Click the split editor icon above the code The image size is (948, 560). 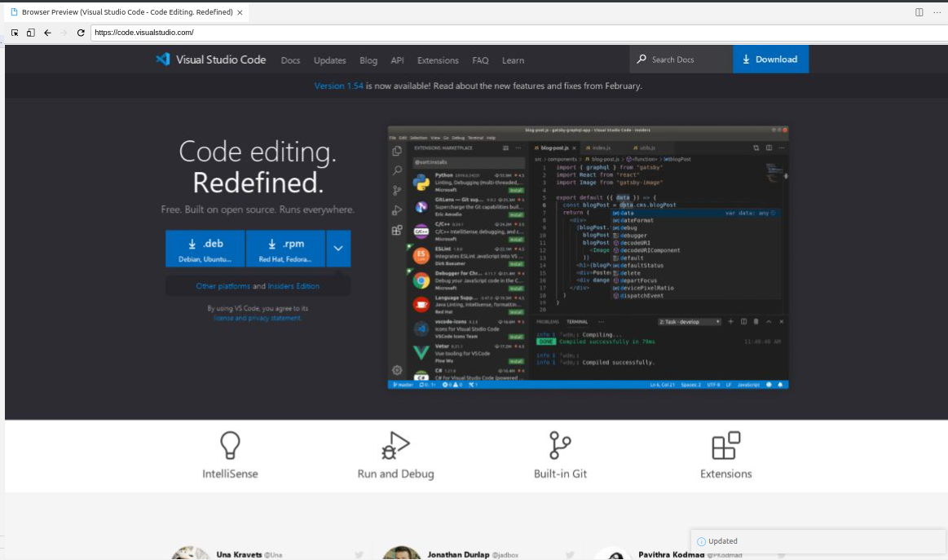pyautogui.click(x=769, y=147)
